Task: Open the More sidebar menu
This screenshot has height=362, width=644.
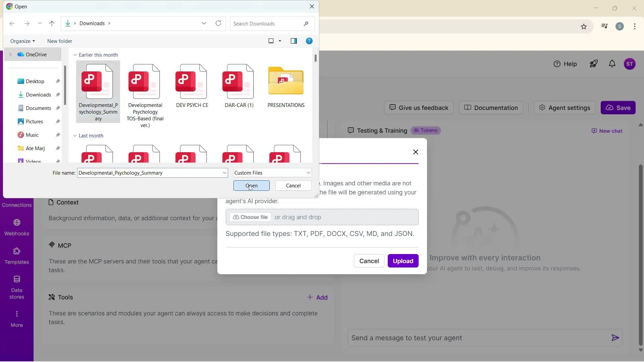Action: [x=16, y=318]
